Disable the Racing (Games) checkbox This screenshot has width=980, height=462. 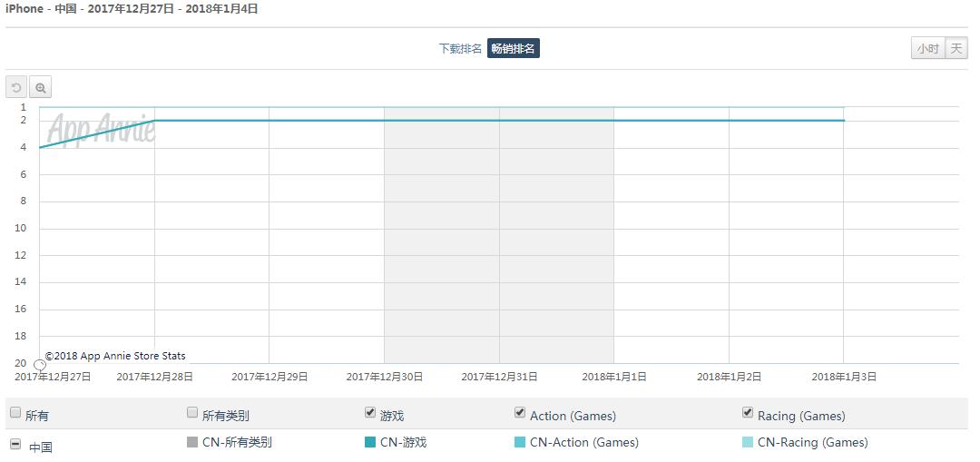point(748,413)
